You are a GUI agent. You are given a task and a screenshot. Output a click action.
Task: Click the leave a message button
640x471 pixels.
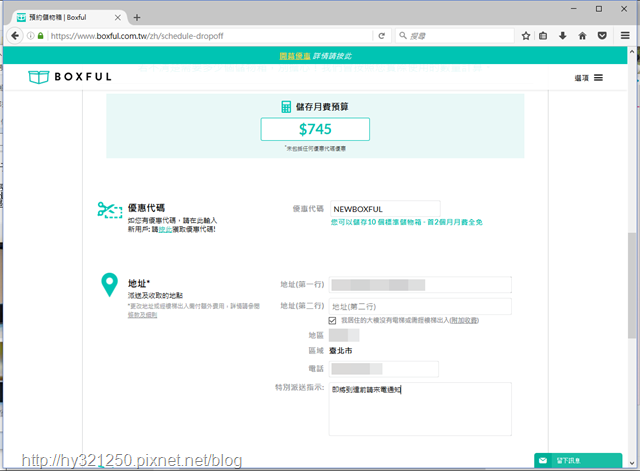tap(578, 461)
